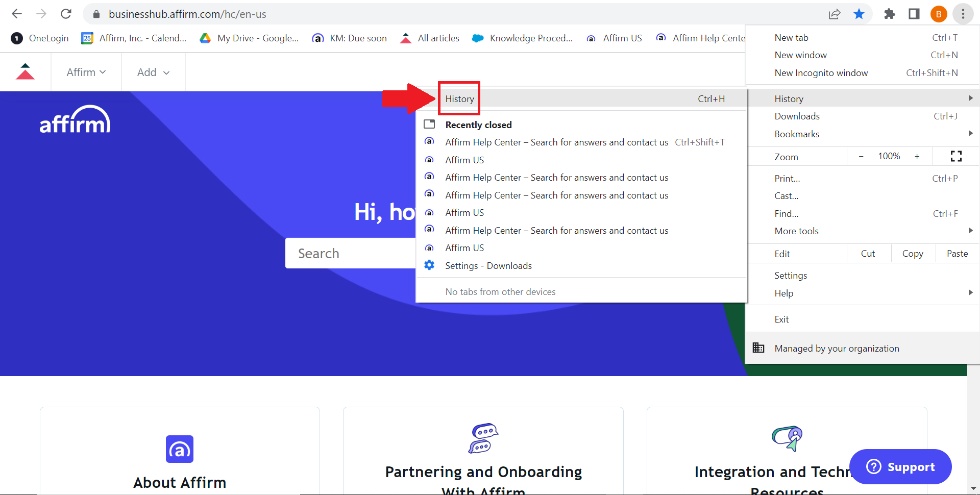This screenshot has width=980, height=495.
Task: Expand the Bookmarks submenu
Action: (x=863, y=134)
